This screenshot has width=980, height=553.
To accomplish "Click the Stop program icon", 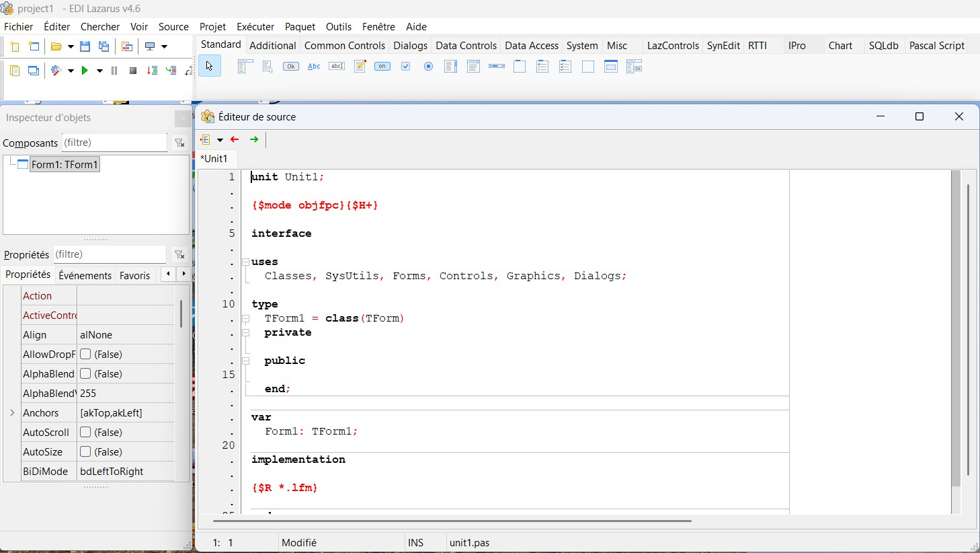I will pos(133,71).
